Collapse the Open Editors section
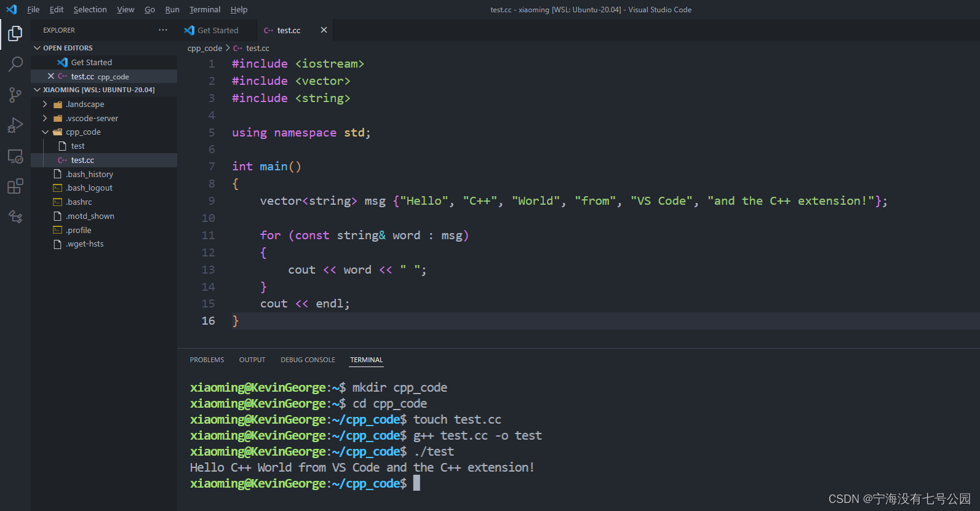This screenshot has width=980, height=511. [37, 48]
